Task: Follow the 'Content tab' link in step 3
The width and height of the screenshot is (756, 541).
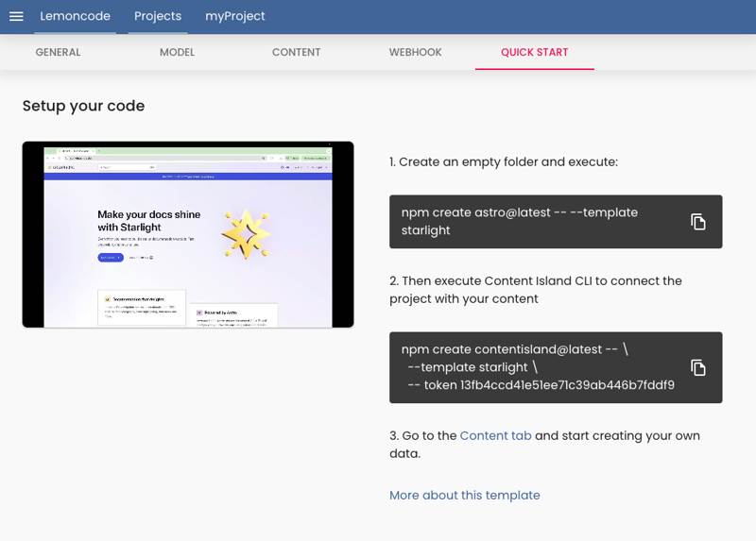Action: (495, 435)
